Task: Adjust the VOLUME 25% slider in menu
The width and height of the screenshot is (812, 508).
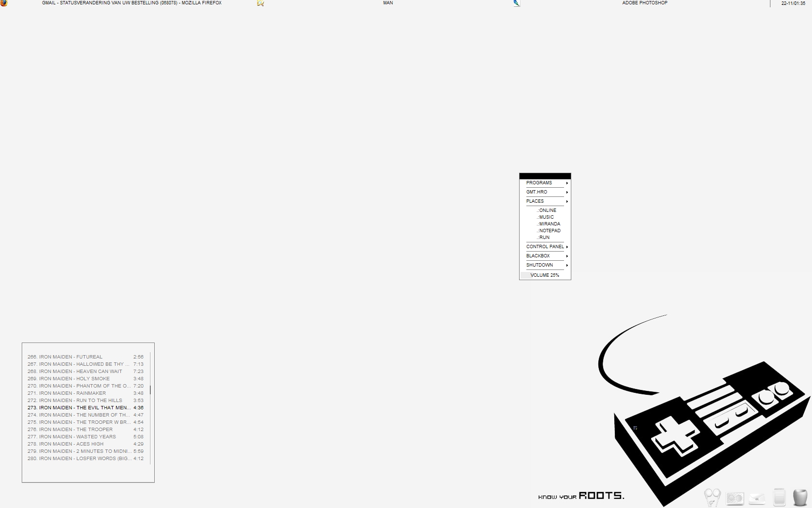Action: (545, 275)
